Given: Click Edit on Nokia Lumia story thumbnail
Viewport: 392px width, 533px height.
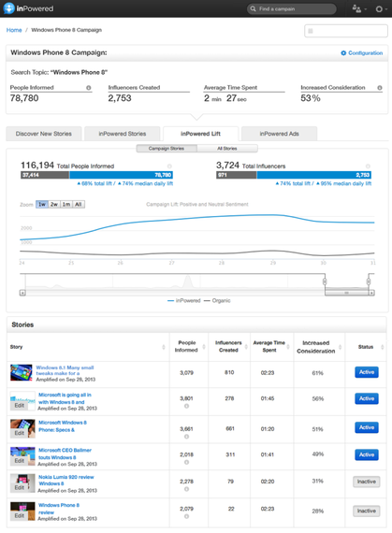Looking at the screenshot, I should point(20,488).
